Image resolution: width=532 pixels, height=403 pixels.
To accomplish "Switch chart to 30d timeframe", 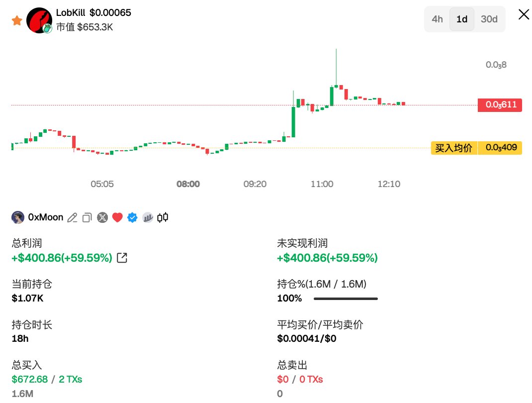I will pos(489,19).
